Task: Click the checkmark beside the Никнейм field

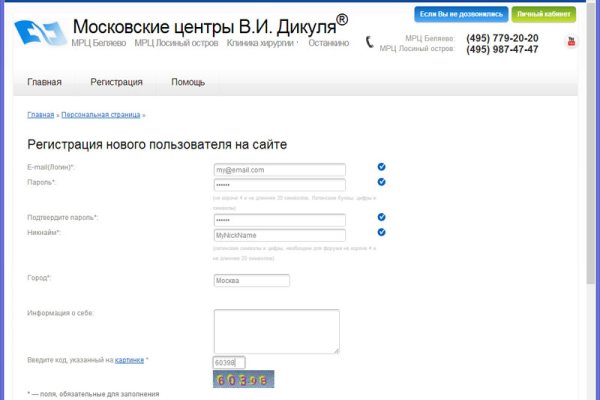Action: [x=381, y=232]
